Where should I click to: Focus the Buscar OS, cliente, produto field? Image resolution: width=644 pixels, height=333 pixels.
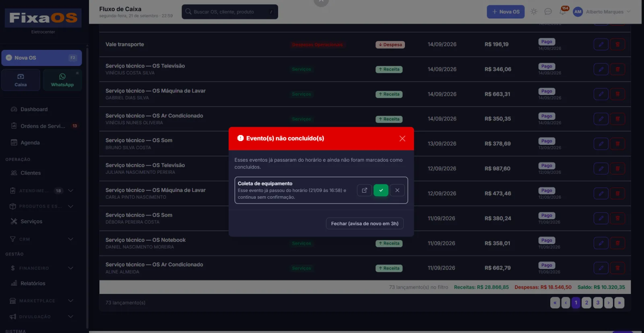tap(230, 12)
